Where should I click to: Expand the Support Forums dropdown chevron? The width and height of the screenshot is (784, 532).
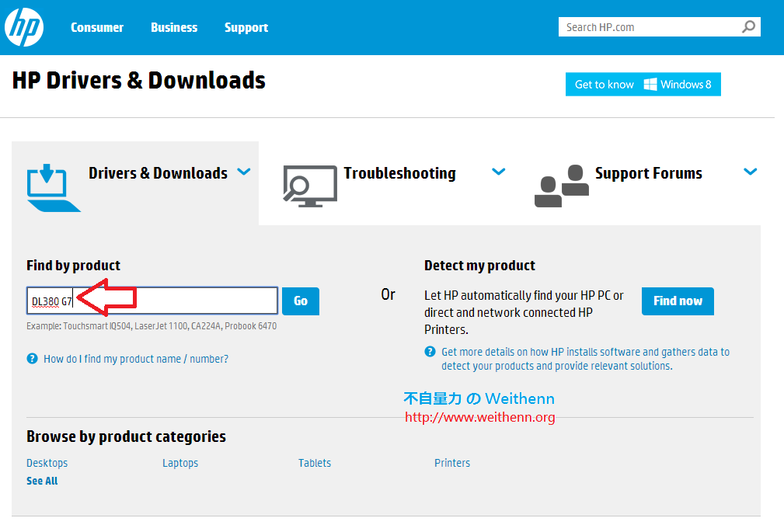click(750, 172)
